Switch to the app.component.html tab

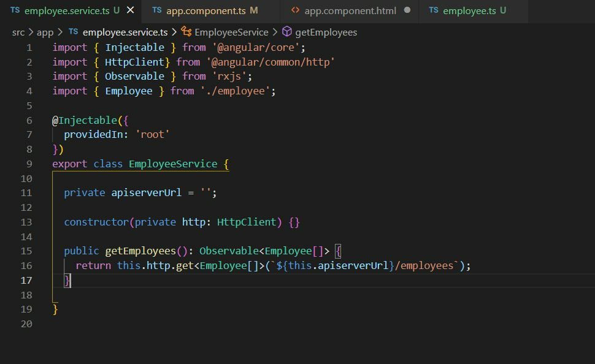[350, 11]
